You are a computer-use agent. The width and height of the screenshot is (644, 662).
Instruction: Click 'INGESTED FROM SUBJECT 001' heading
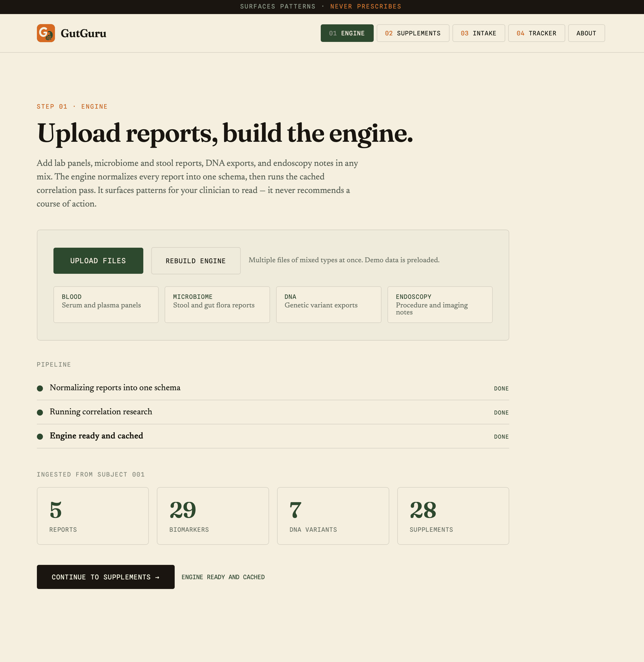coord(91,475)
